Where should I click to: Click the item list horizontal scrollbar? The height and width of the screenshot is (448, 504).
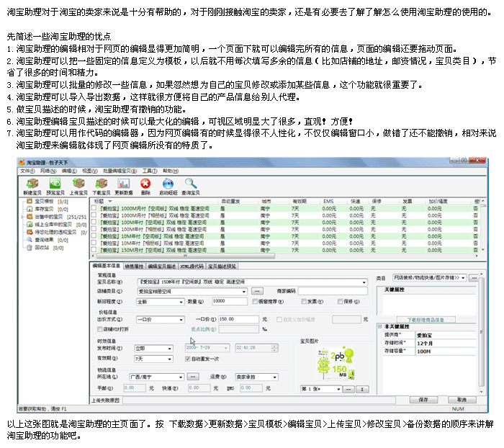185,256
